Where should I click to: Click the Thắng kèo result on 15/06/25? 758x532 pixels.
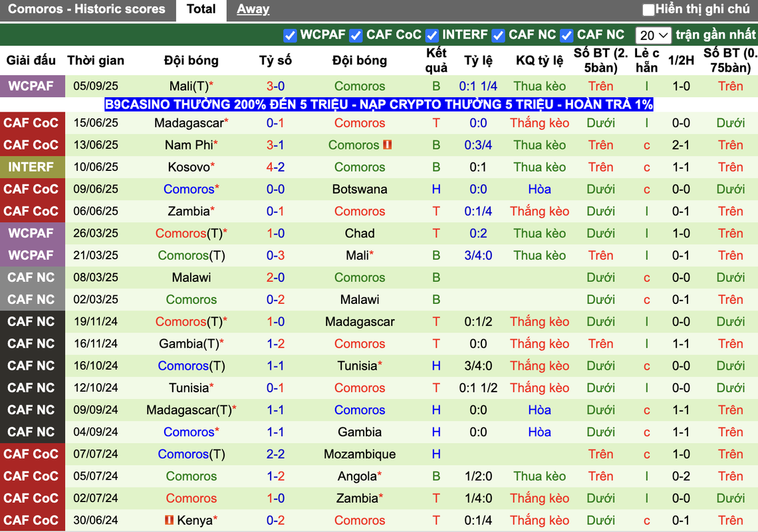(x=539, y=123)
